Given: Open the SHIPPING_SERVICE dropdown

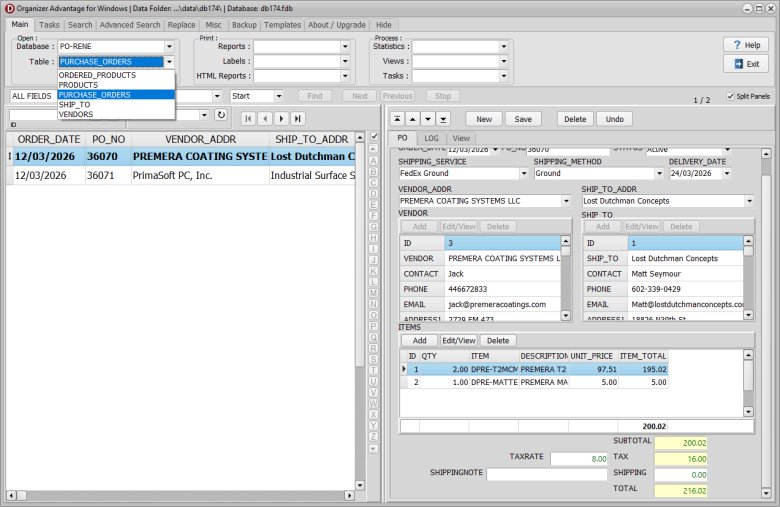Looking at the screenshot, I should 524,173.
